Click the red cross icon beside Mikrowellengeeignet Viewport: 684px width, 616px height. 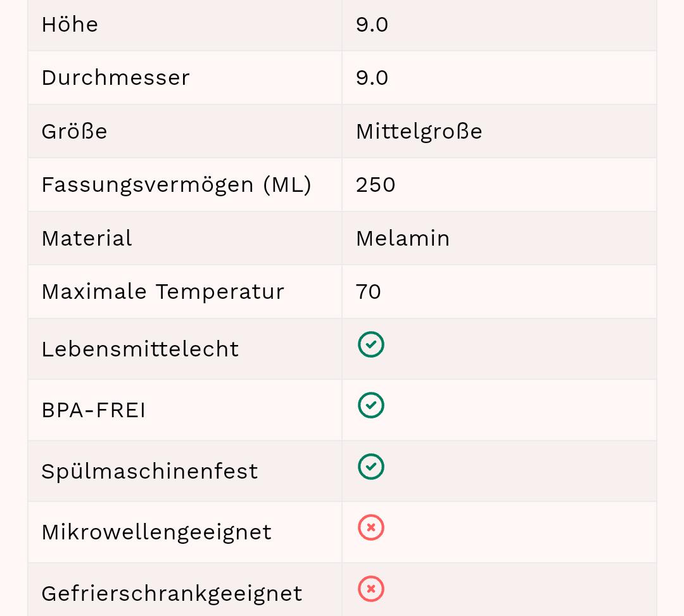coord(371,527)
